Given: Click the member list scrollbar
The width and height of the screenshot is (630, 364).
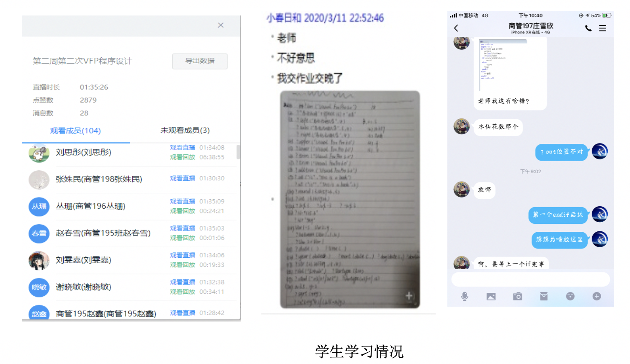Looking at the screenshot, I should coord(238,152).
